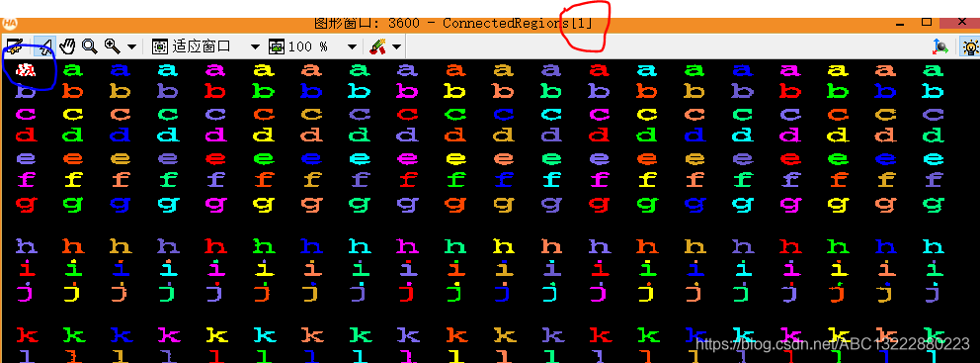Expand the 适应窗口 dropdown arrow
980x363 pixels.
click(x=254, y=46)
